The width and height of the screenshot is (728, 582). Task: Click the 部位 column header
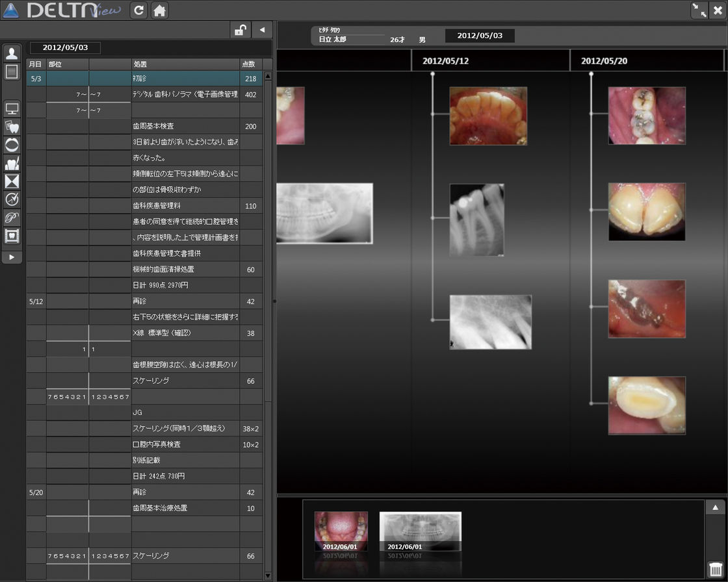click(68, 64)
